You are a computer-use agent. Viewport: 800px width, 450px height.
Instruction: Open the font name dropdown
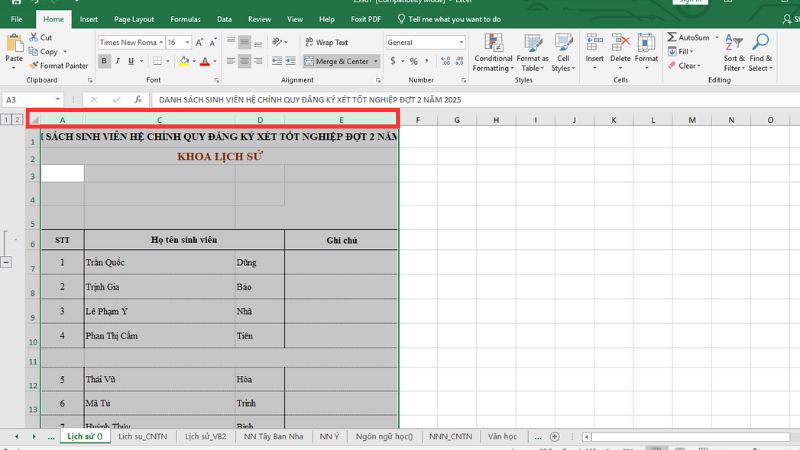coord(160,43)
